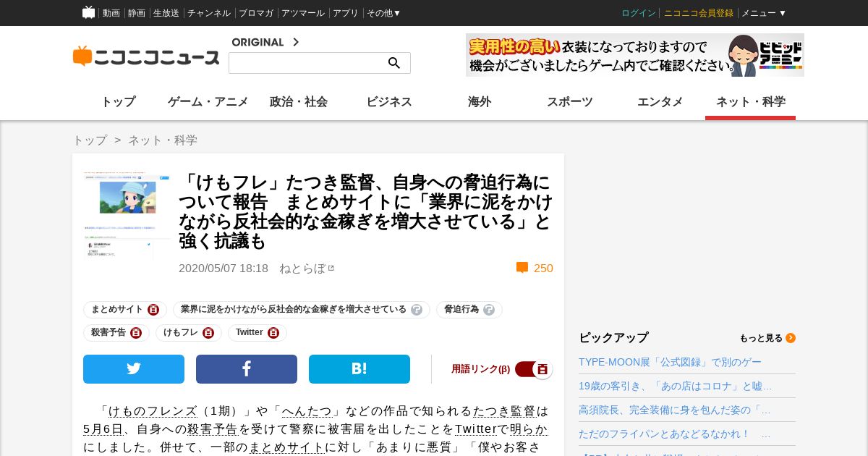Image resolution: width=868 pixels, height=456 pixels.
Task: Click the long 業界に泥をかけながら tag
Action: click(x=294, y=310)
